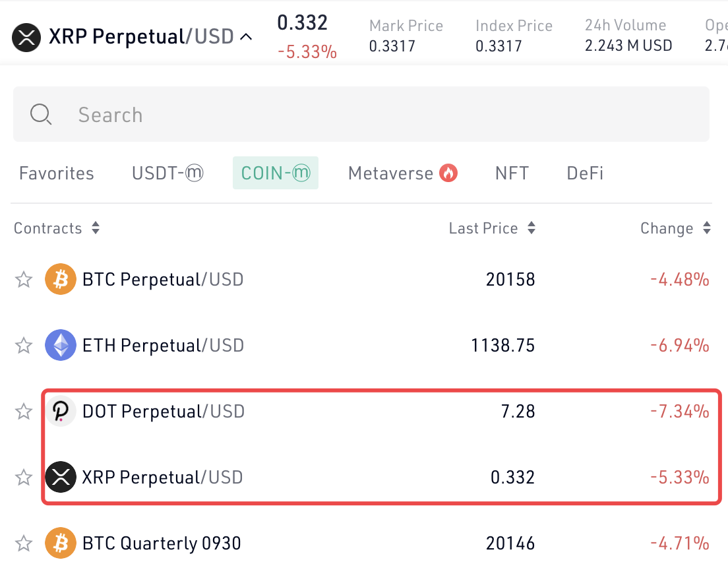The height and width of the screenshot is (566, 728).
Task: Focus the Search input field
Action: coord(361,114)
